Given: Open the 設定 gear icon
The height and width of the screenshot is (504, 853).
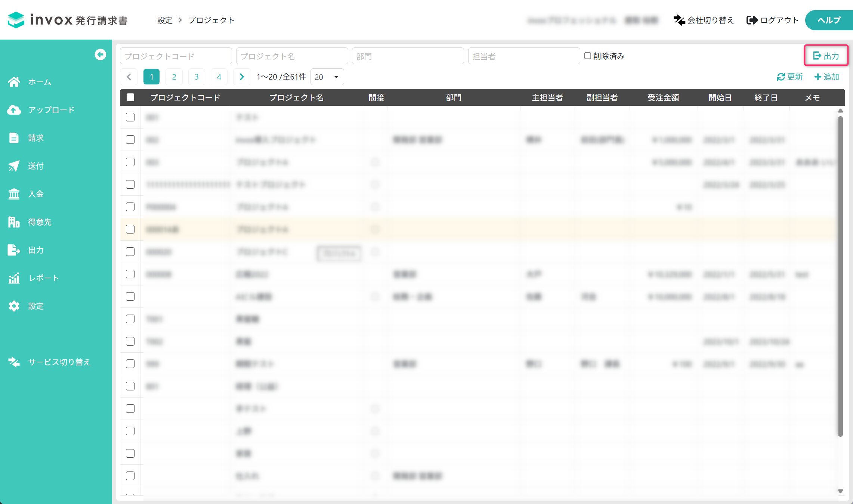Looking at the screenshot, I should (14, 306).
